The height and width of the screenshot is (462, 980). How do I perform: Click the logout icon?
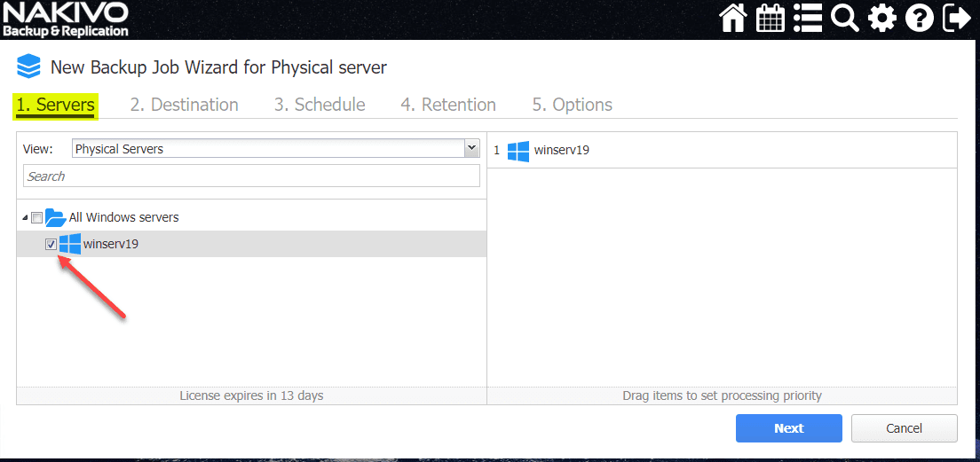point(957,18)
